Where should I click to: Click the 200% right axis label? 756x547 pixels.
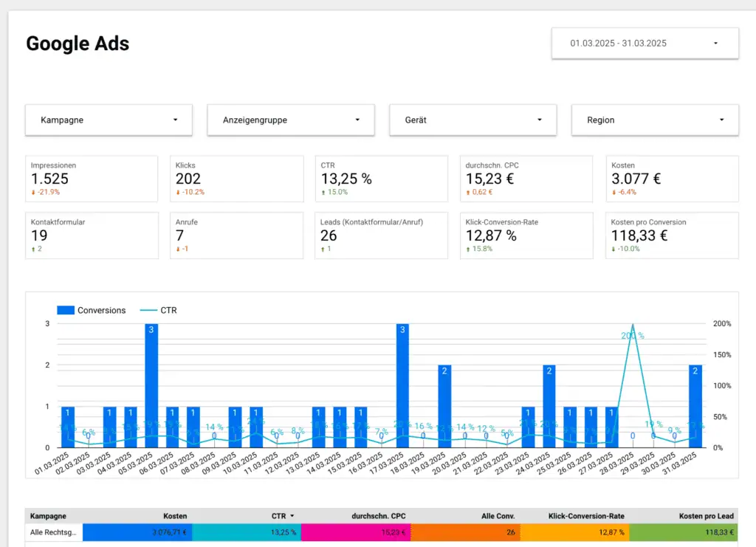click(722, 324)
